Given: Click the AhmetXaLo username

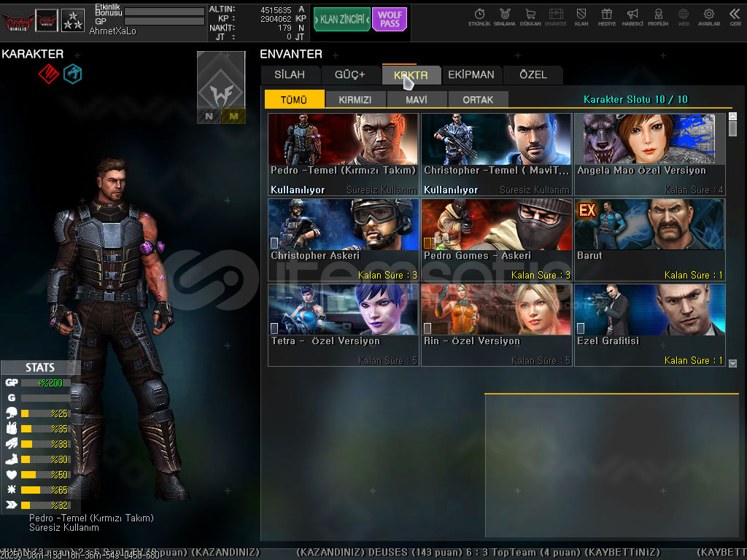Looking at the screenshot, I should (112, 31).
